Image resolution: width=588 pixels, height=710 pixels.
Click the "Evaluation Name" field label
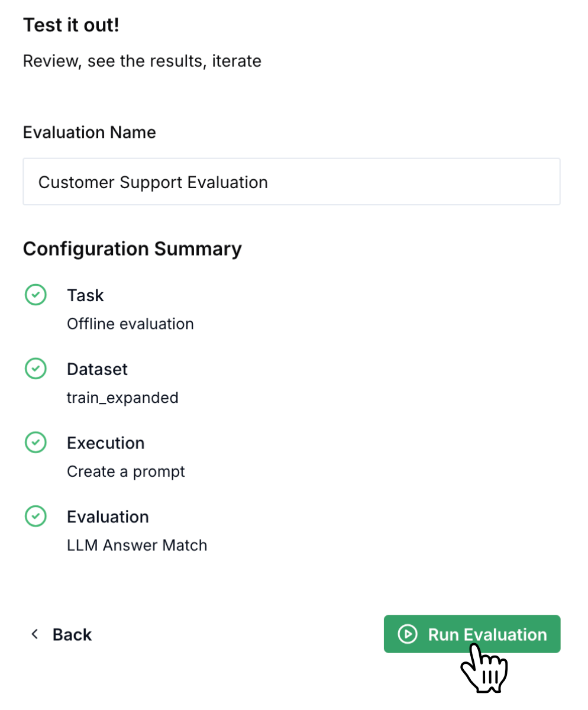pos(89,132)
